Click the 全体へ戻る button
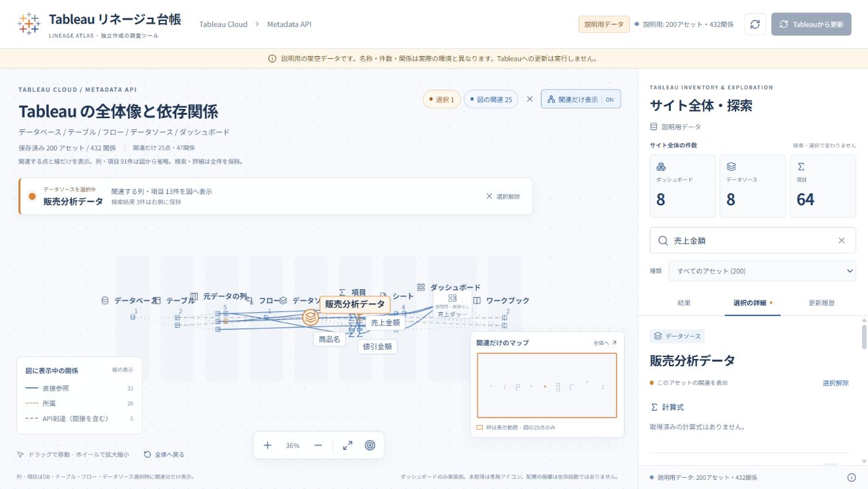 click(x=164, y=455)
